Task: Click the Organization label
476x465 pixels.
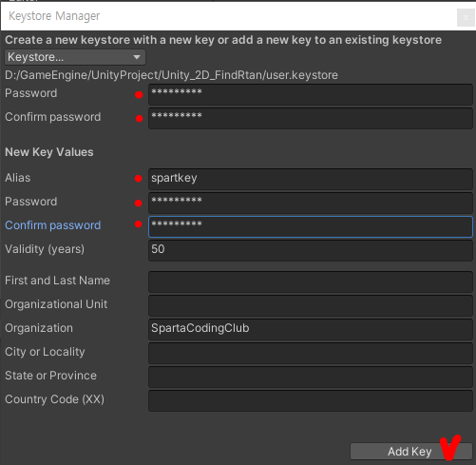Action: pyautogui.click(x=39, y=328)
